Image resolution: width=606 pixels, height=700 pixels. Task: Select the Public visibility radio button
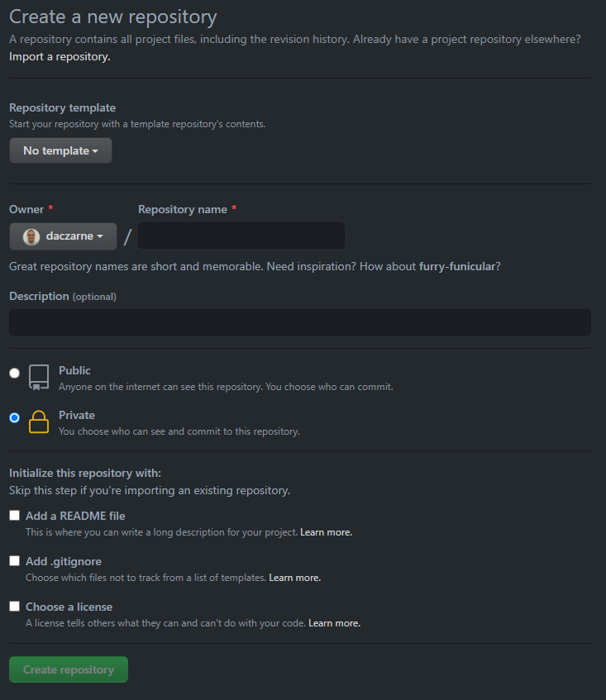[14, 374]
